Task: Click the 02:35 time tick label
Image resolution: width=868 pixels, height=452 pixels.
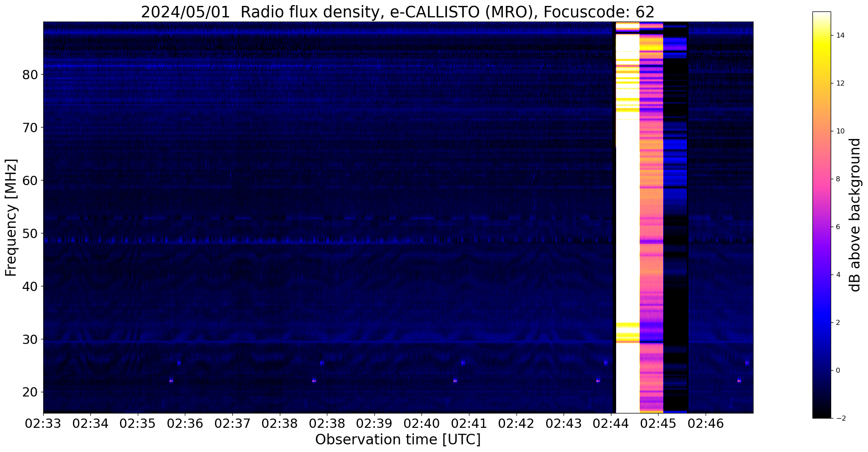Action: 138,423
